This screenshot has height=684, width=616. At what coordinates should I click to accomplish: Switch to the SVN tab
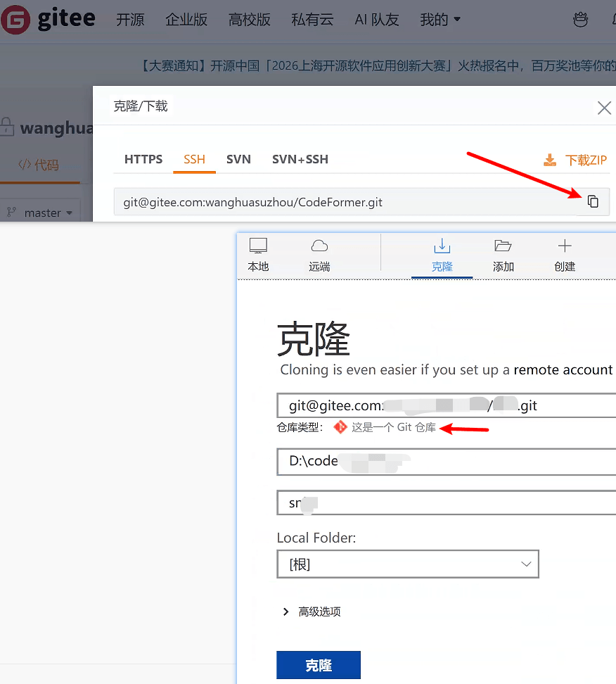coord(238,159)
